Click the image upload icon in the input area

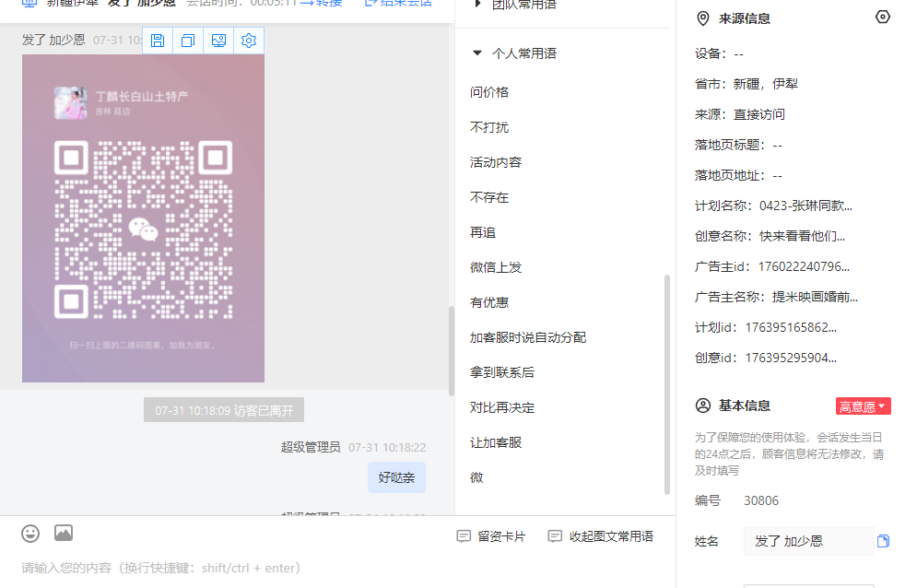[64, 533]
